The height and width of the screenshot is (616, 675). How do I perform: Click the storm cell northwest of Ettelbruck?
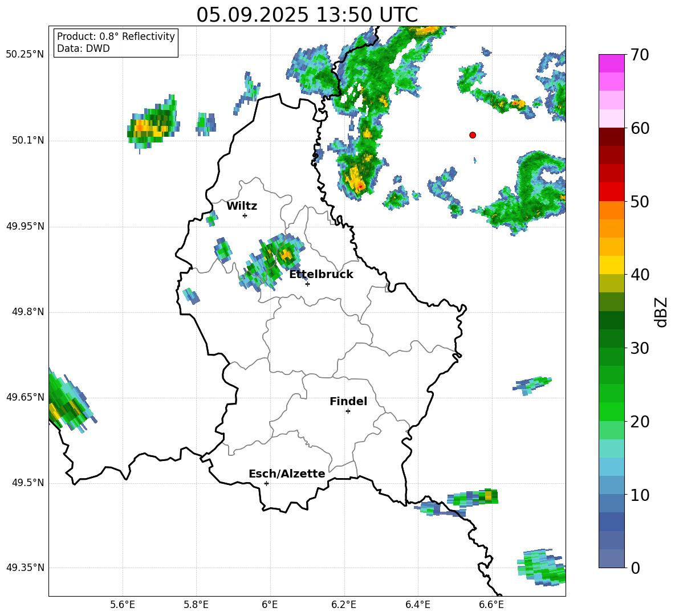273,262
